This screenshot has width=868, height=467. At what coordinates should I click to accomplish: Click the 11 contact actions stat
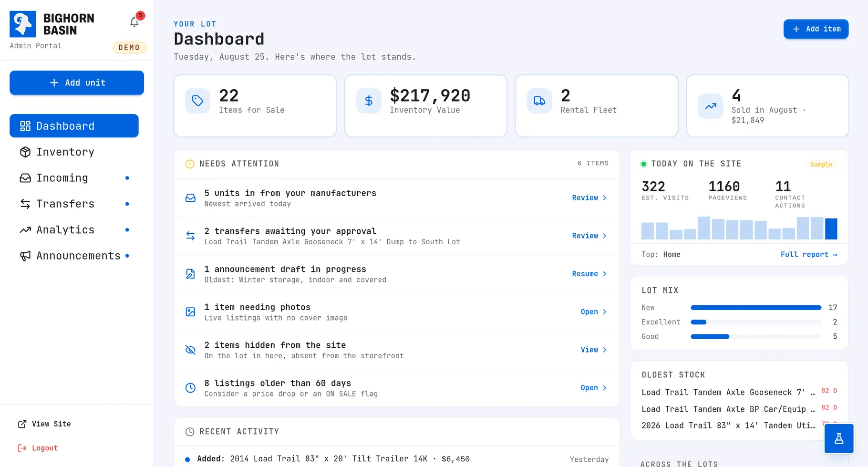coord(790,194)
